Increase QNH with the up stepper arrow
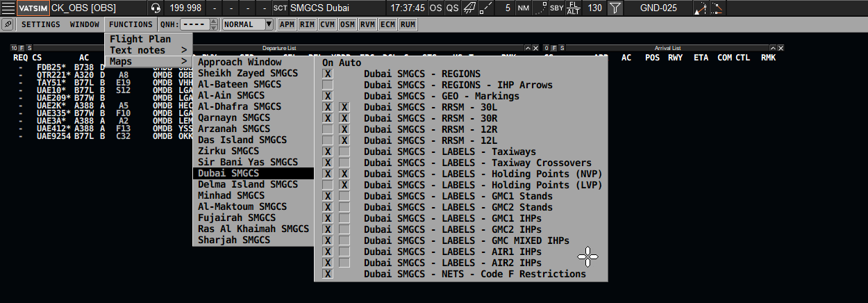 click(x=214, y=22)
